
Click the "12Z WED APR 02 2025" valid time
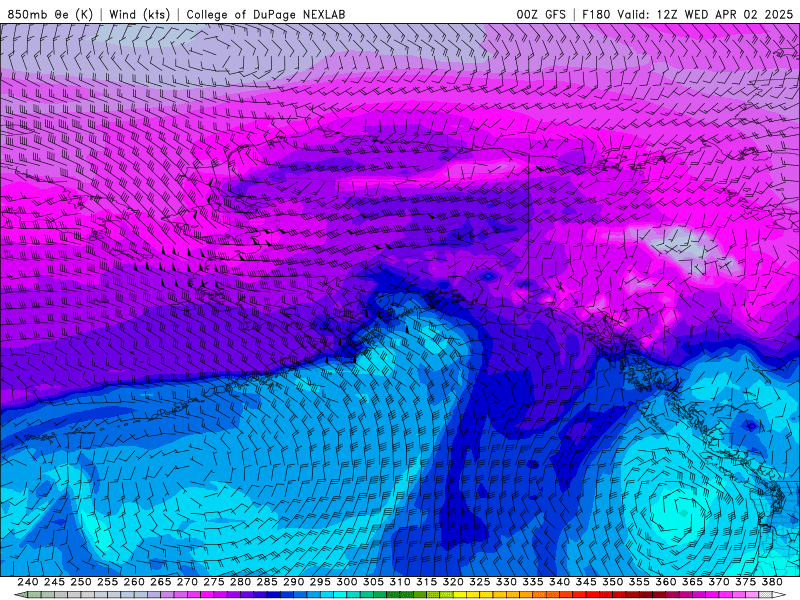[724, 14]
